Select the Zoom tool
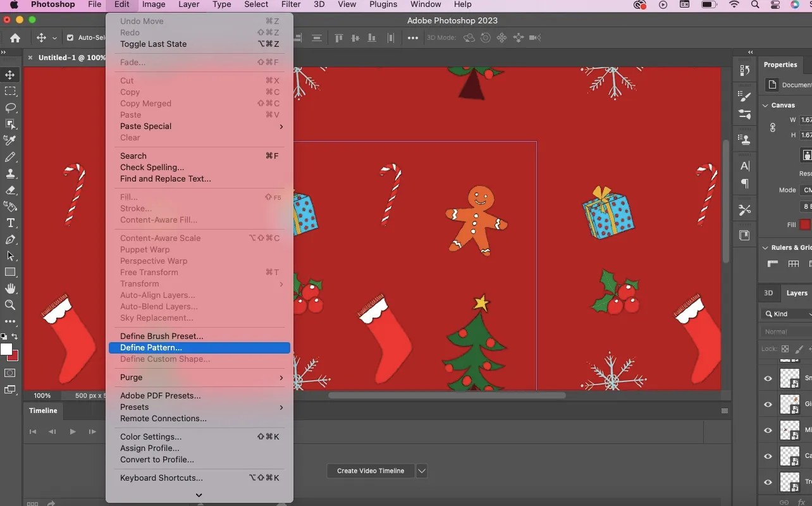Screen dimensions: 812x506 (x=10, y=305)
